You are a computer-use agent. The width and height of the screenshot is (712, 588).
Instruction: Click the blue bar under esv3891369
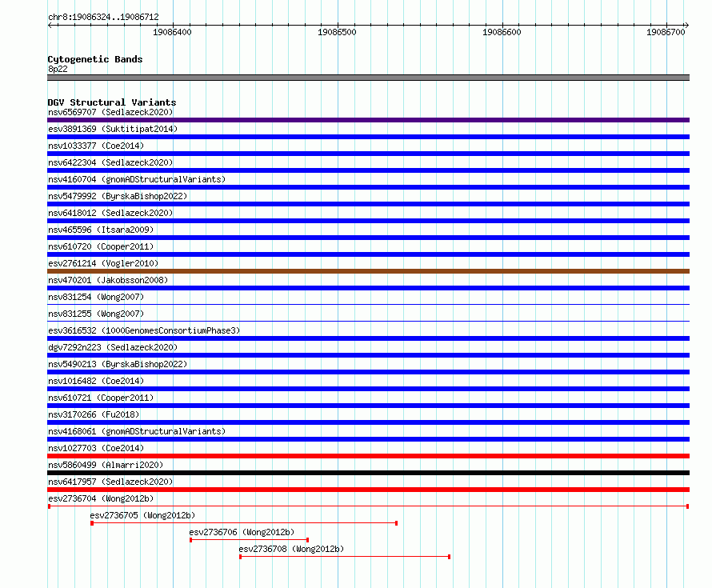coord(368,137)
